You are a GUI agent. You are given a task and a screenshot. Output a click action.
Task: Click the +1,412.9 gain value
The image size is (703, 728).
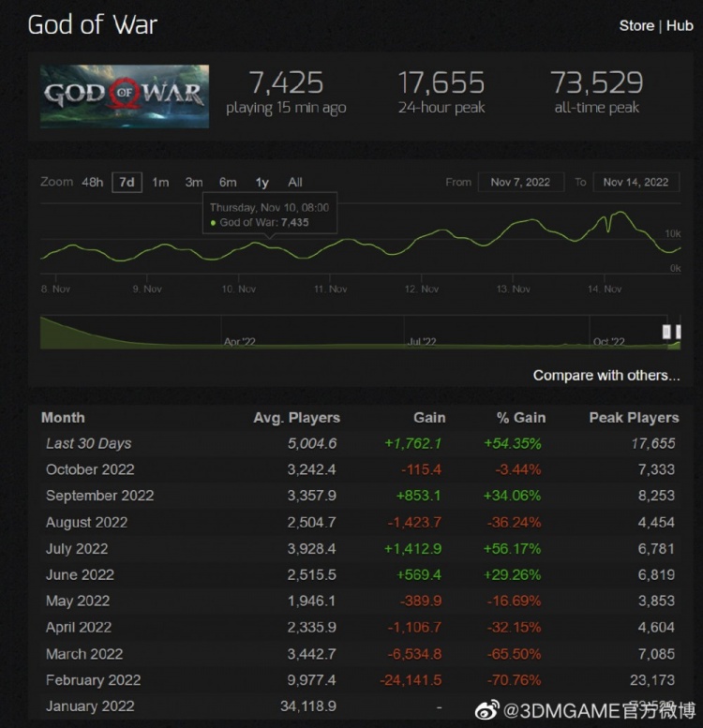[412, 549]
